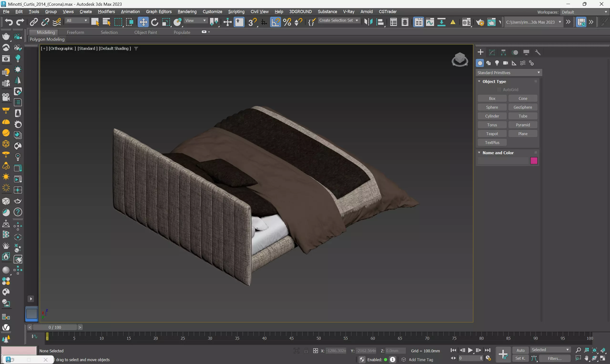This screenshot has height=364, width=610.
Task: Open the selection filter All dropdown
Action: (x=77, y=21)
